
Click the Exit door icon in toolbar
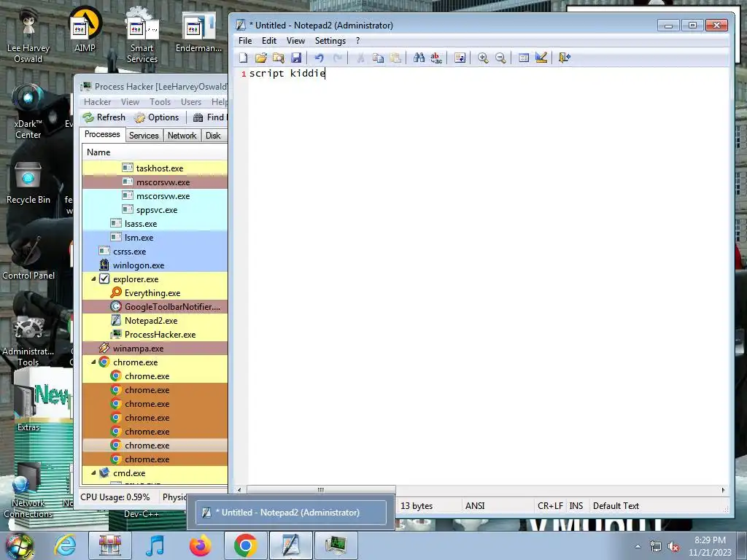(565, 58)
